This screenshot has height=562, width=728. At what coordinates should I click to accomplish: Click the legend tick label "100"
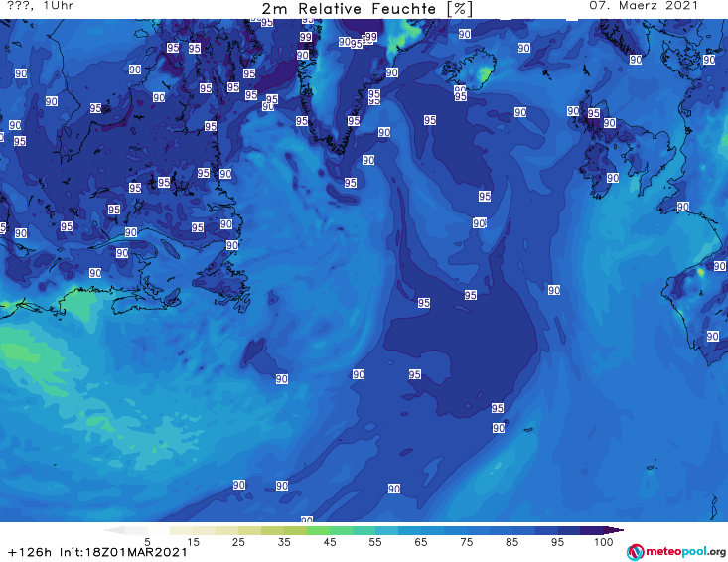point(603,542)
